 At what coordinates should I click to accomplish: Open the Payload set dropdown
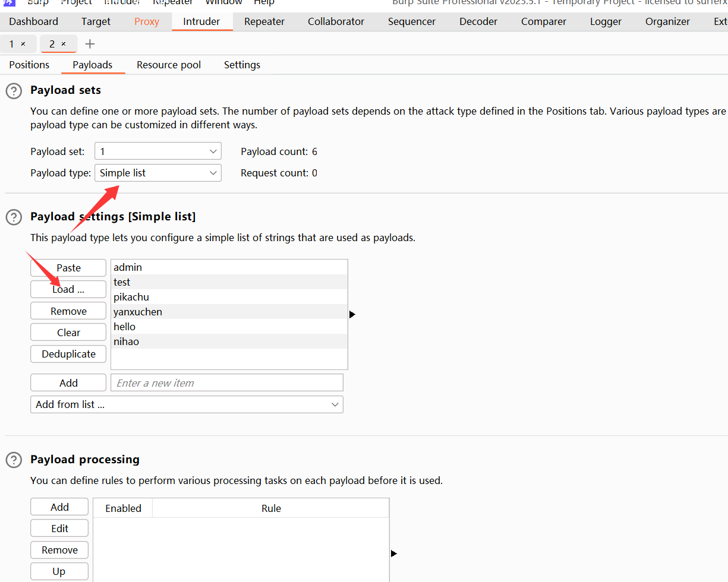(x=158, y=151)
